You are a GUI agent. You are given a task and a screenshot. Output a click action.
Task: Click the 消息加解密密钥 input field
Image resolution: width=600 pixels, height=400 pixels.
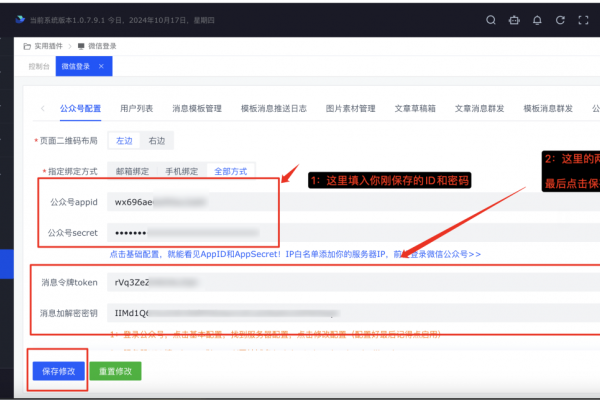(x=353, y=313)
